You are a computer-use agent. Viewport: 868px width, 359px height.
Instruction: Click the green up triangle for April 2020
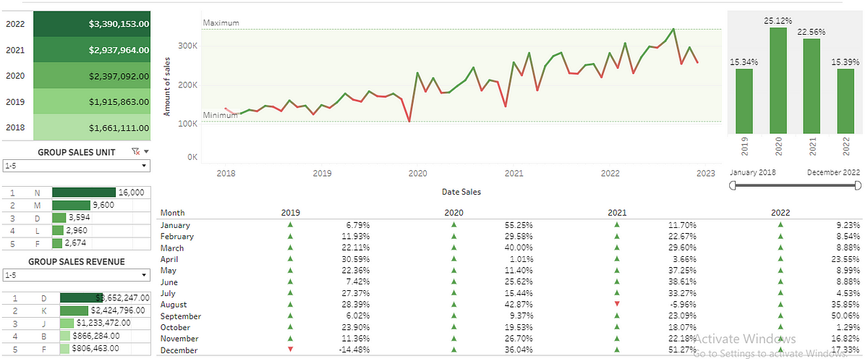[454, 258]
